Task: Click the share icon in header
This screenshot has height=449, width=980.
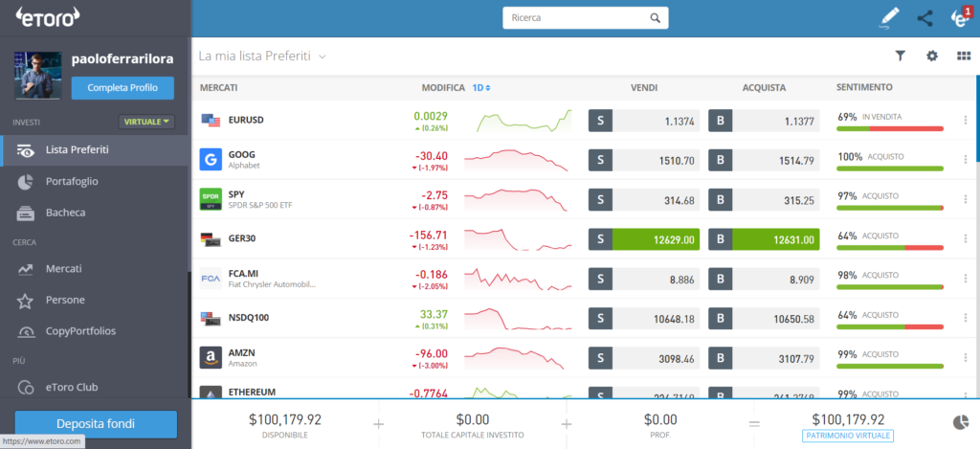Action: tap(924, 18)
